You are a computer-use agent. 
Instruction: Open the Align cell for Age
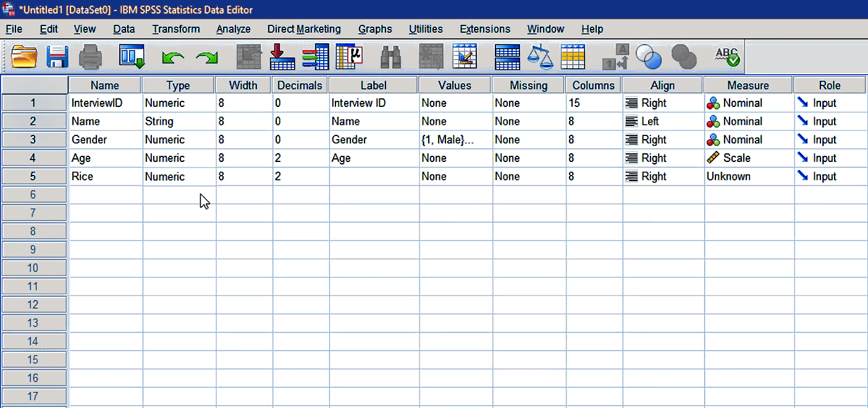tap(662, 158)
